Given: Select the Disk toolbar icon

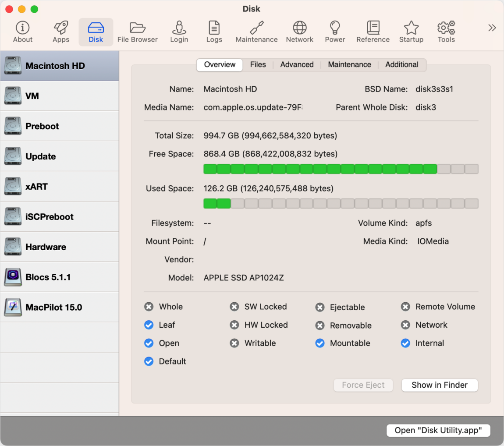Looking at the screenshot, I should pos(96,32).
